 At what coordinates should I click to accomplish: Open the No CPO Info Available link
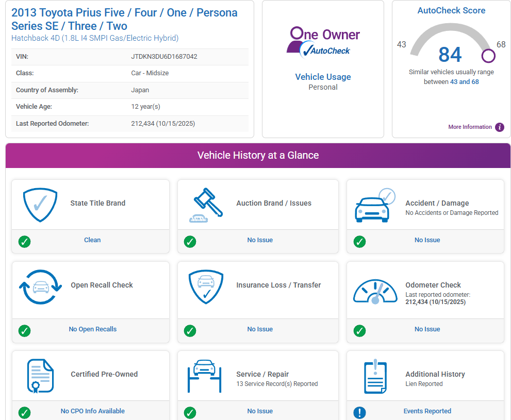click(93, 411)
